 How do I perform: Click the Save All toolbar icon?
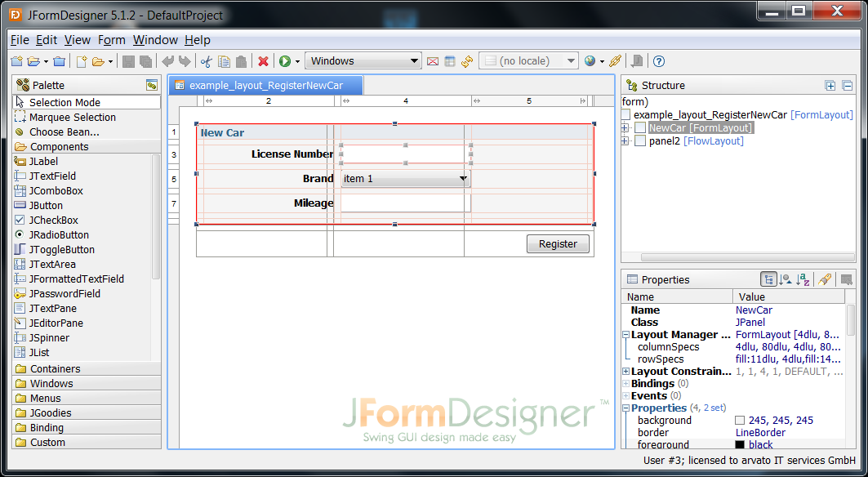click(x=145, y=61)
